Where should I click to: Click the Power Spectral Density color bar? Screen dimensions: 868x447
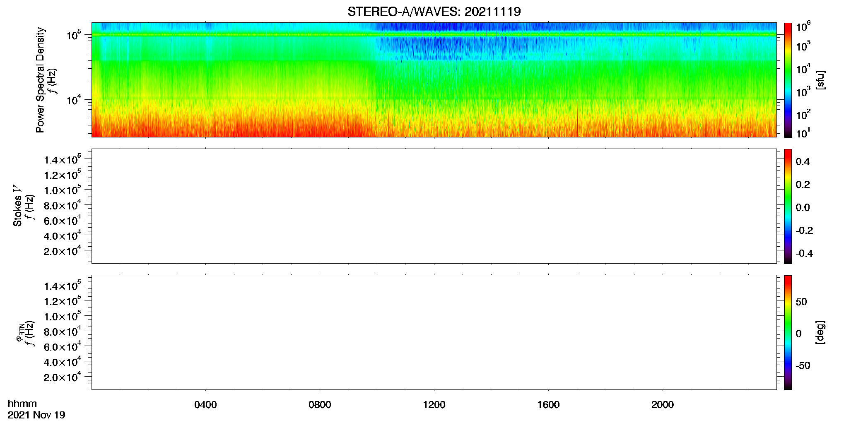(788, 80)
